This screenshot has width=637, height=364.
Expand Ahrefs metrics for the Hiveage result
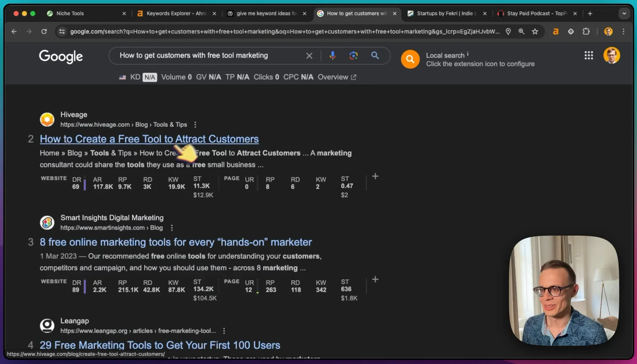pos(375,176)
